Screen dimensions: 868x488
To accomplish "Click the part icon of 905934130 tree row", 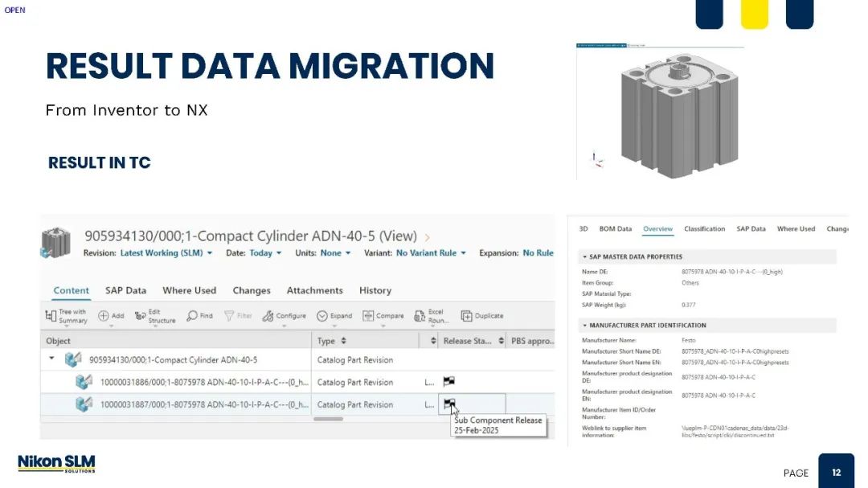I will click(x=73, y=359).
